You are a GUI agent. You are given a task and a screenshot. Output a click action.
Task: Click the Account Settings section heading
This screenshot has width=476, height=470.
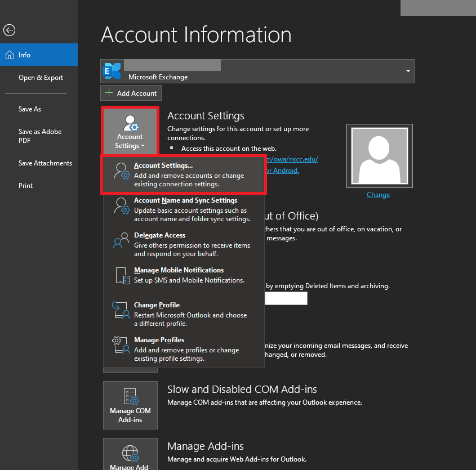[206, 116]
